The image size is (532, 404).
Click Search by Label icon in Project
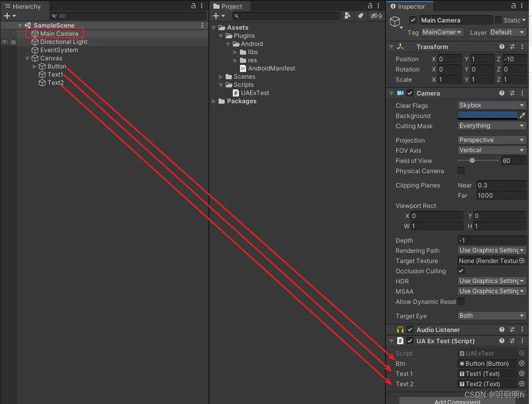pos(360,16)
